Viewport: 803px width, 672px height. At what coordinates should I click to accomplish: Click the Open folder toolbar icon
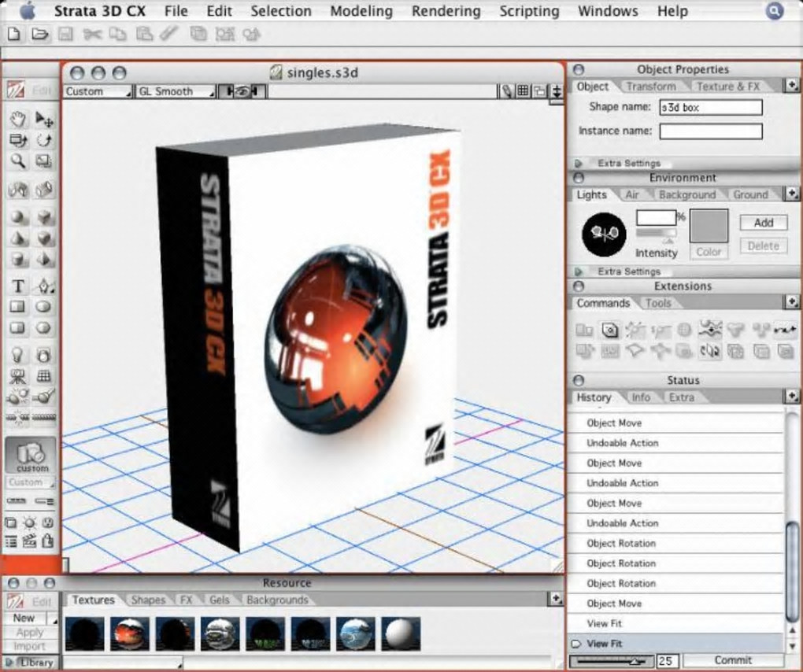(x=40, y=35)
